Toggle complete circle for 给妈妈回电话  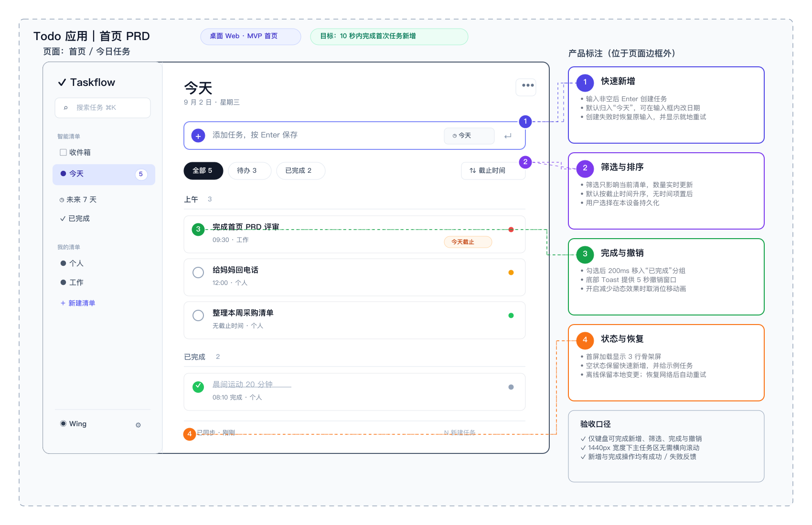coord(198,273)
